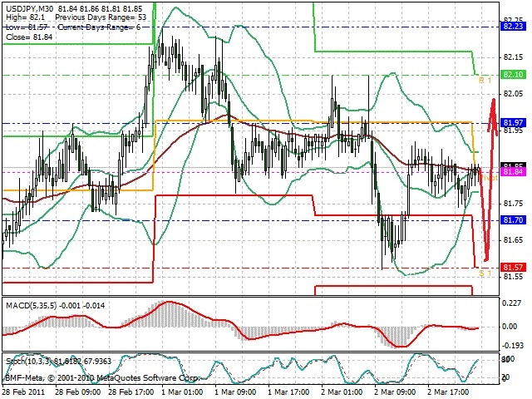
Task: Click the red 81.57 price label
Action: click(513, 268)
